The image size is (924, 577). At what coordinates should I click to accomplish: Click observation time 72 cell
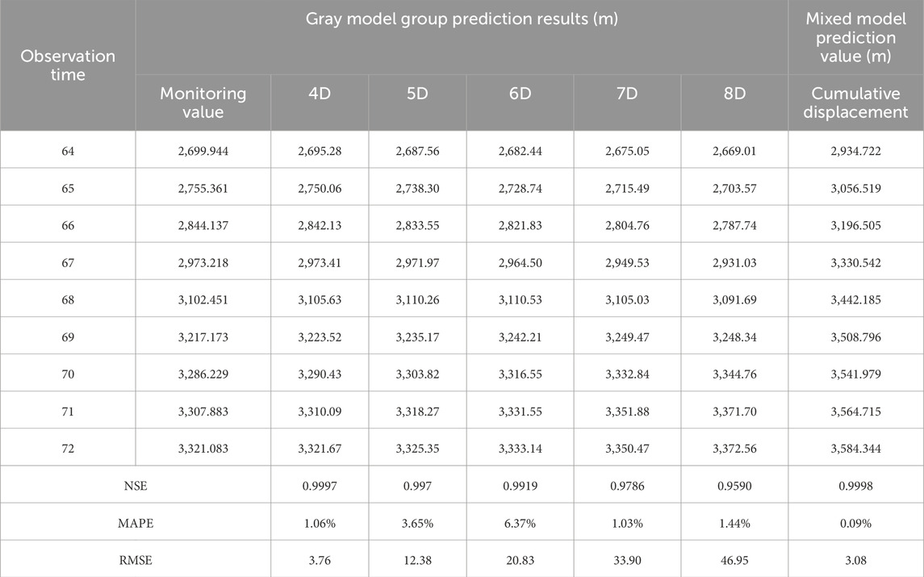(x=68, y=449)
